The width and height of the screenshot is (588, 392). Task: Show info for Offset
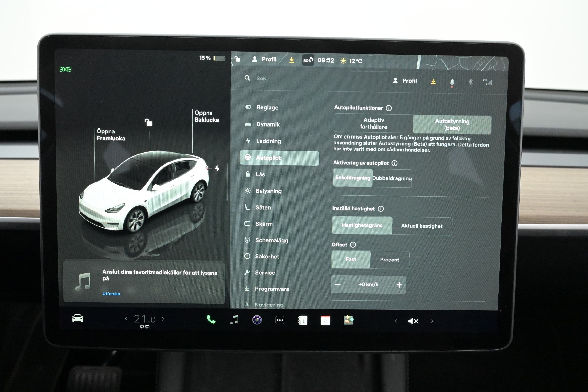point(353,245)
